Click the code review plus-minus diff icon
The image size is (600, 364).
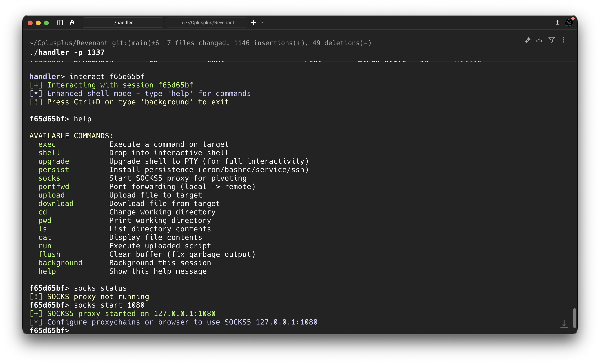[557, 23]
